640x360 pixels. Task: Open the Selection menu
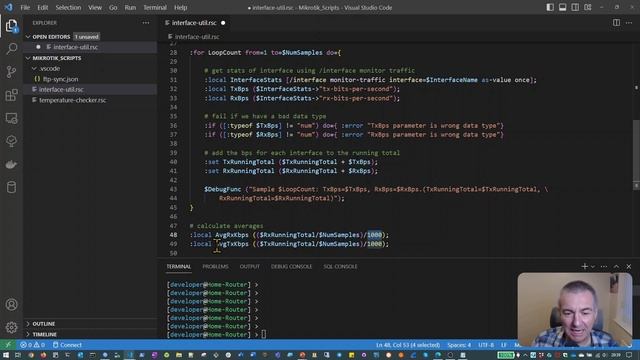point(68,7)
